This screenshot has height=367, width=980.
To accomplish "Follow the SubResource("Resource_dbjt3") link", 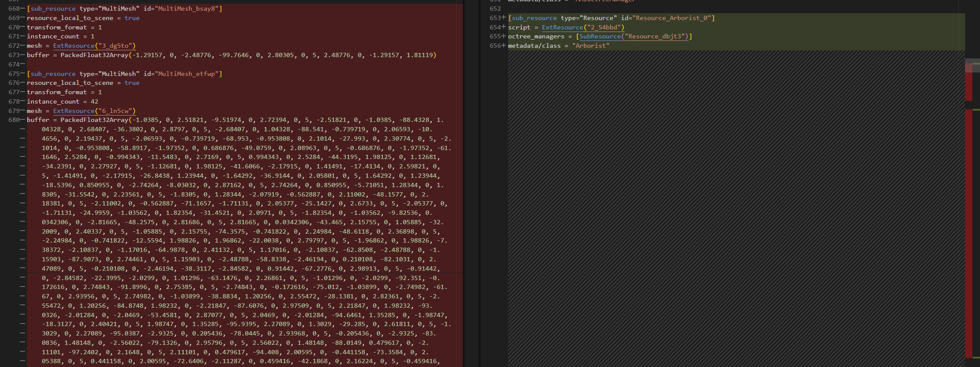I will pos(634,36).
